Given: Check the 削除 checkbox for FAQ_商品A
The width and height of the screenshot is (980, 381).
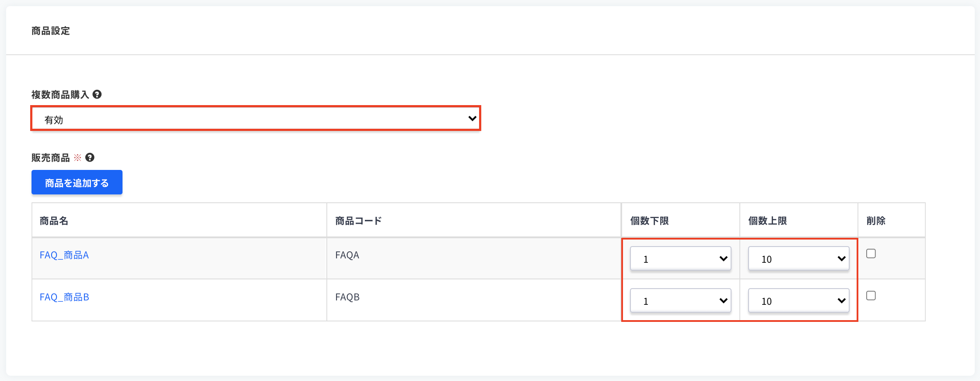Looking at the screenshot, I should [x=871, y=254].
